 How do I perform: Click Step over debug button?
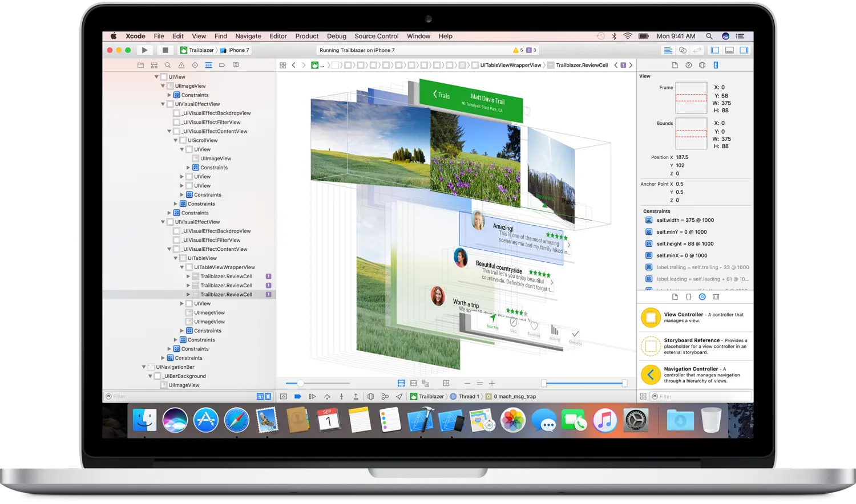click(327, 396)
